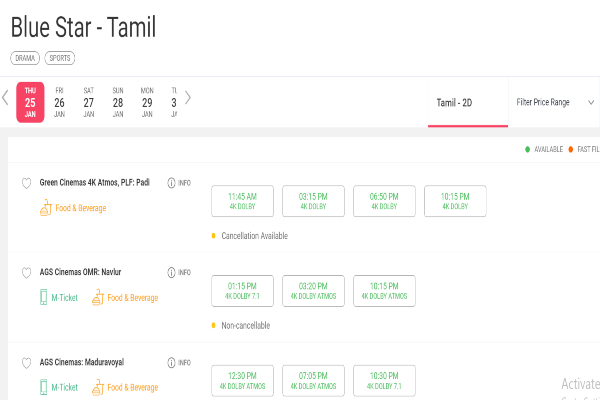Switch to the Tamil - 2D tab
600x400 pixels.
467,102
